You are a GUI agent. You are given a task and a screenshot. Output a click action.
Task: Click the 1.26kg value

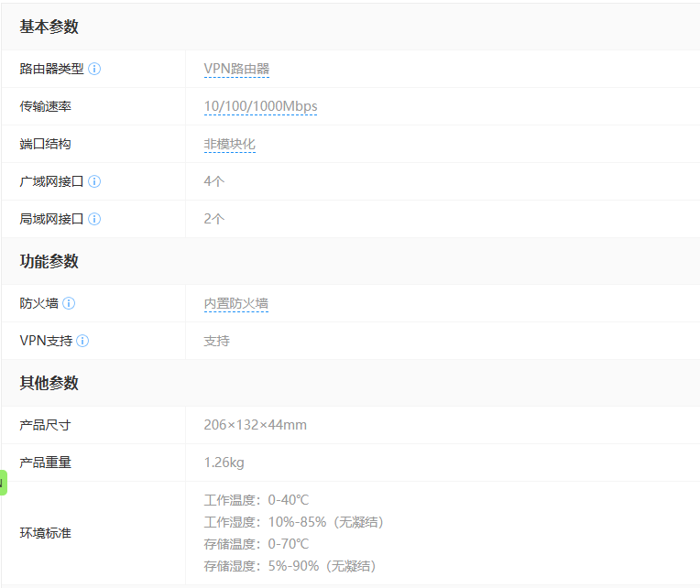[x=224, y=463]
